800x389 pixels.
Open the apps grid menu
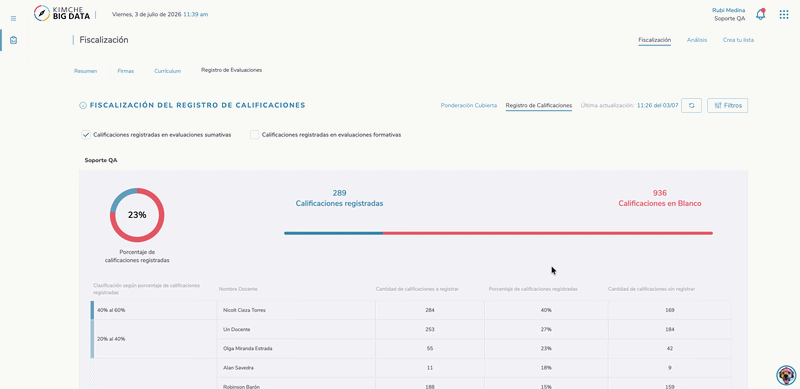pos(784,14)
